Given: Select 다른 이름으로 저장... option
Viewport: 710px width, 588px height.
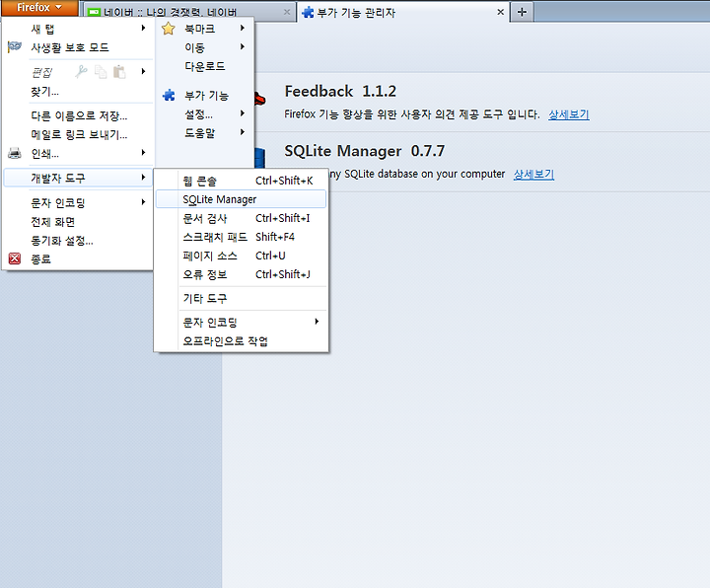Looking at the screenshot, I should pyautogui.click(x=79, y=116).
